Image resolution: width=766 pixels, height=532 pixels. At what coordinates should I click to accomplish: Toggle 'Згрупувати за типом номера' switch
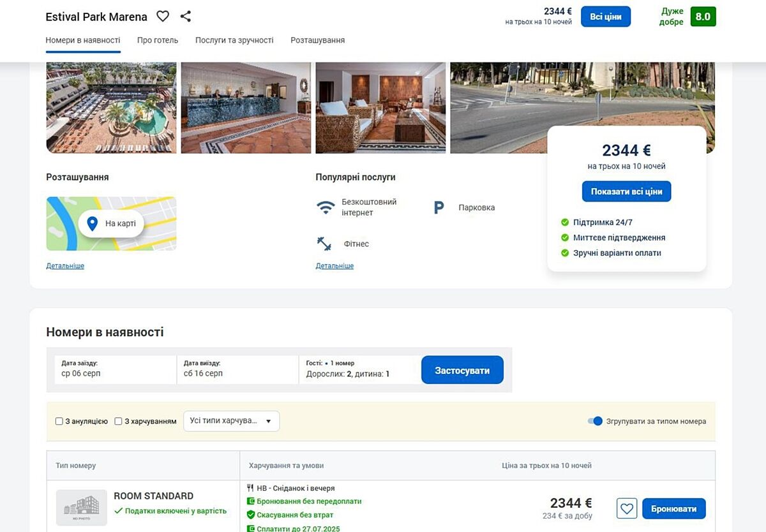pyautogui.click(x=595, y=421)
